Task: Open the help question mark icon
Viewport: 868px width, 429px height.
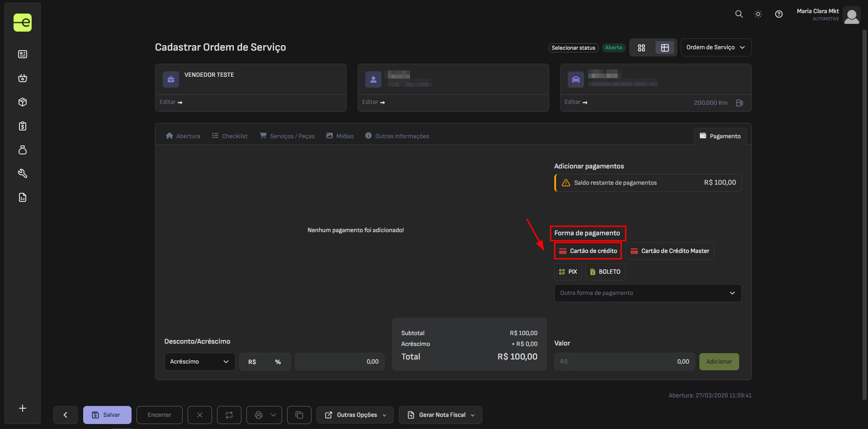Action: pyautogui.click(x=778, y=14)
